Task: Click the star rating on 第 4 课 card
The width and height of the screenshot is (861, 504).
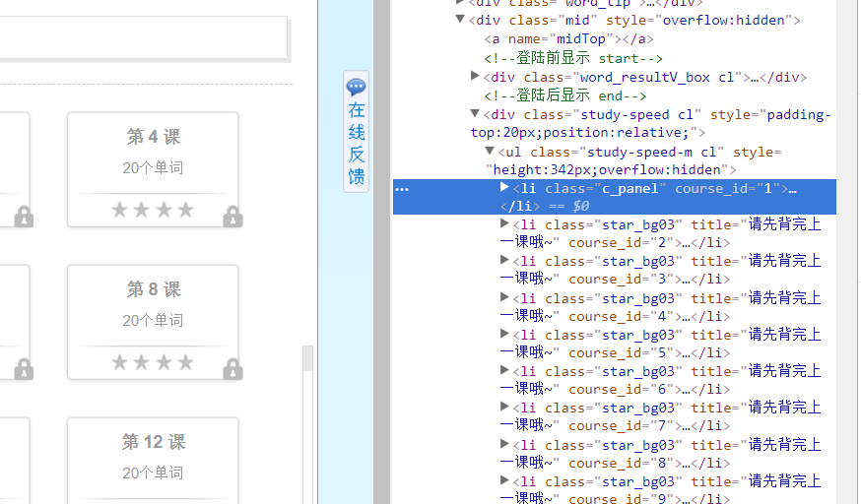Action: (x=153, y=210)
